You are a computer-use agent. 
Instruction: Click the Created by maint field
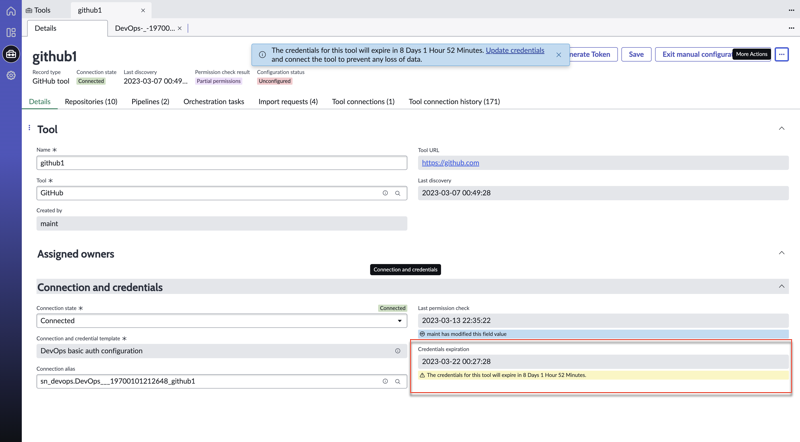[222, 224]
